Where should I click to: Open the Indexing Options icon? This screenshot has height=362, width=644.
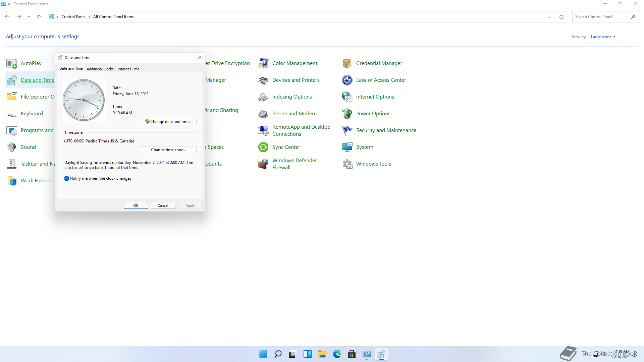pos(263,97)
